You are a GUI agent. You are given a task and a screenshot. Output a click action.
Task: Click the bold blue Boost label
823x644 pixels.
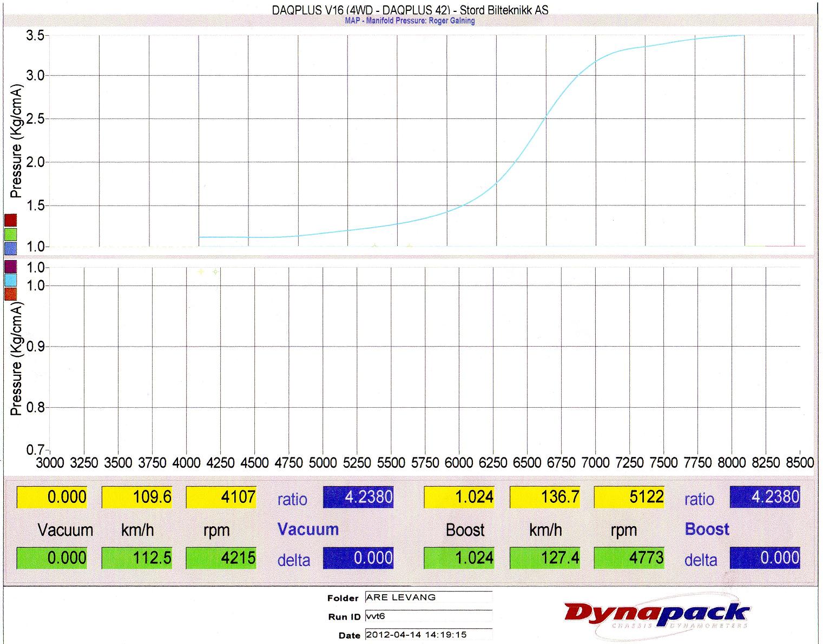[x=707, y=529]
